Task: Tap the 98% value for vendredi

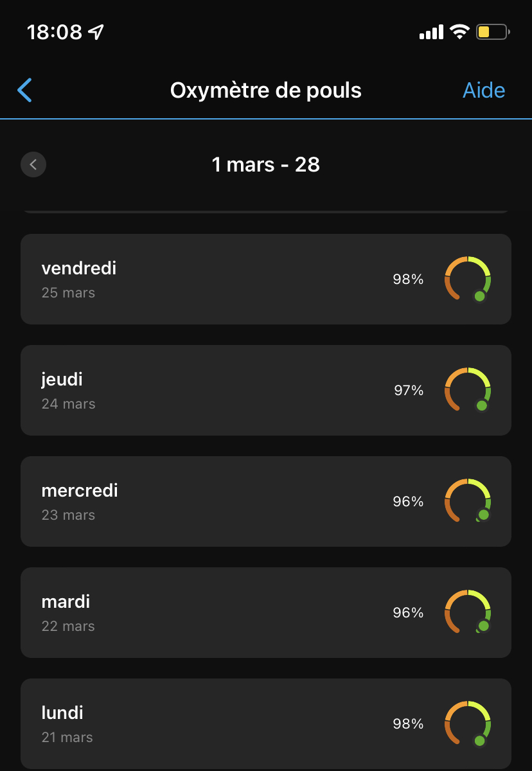Action: pos(408,279)
